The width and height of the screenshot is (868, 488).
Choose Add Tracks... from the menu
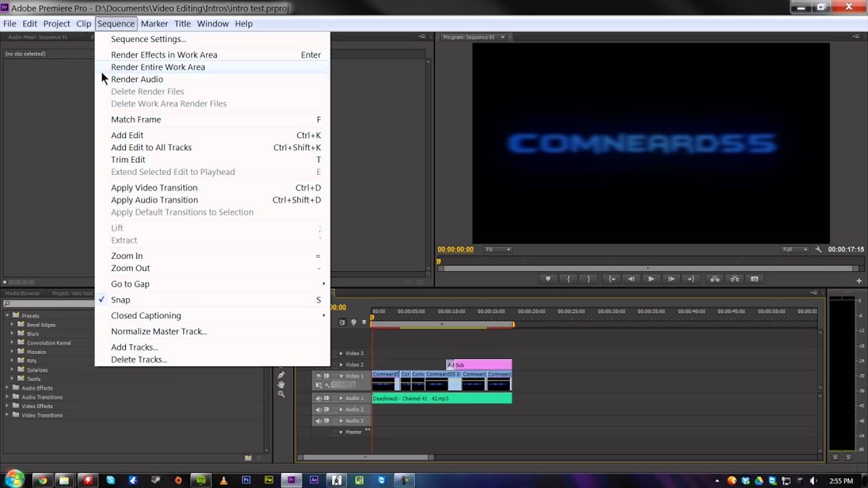[x=212, y=347]
